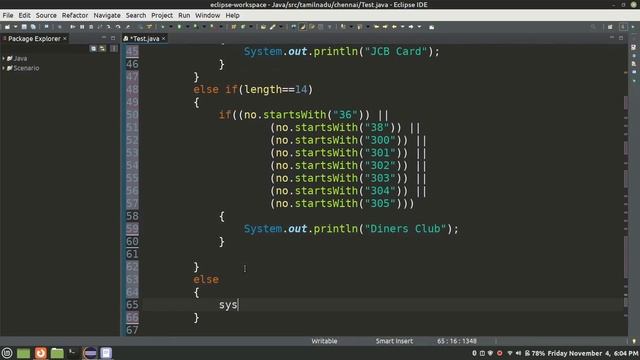Maximize the editor area
The width and height of the screenshot is (640, 360).
tap(621, 38)
